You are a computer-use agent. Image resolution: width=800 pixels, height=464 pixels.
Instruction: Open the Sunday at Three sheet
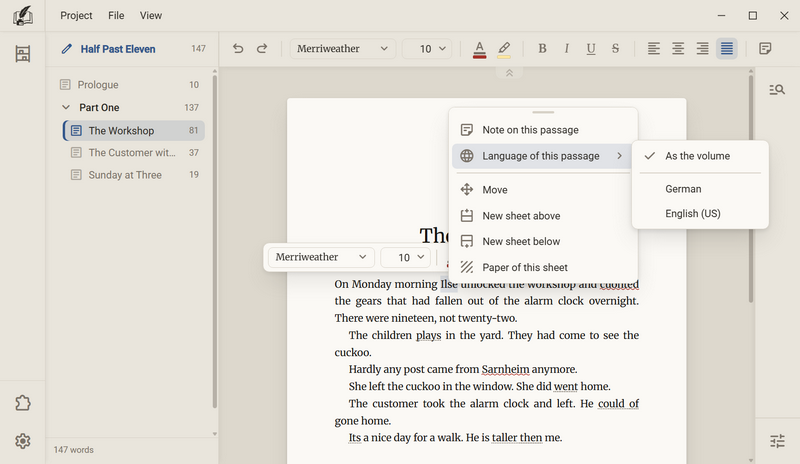tap(134, 175)
